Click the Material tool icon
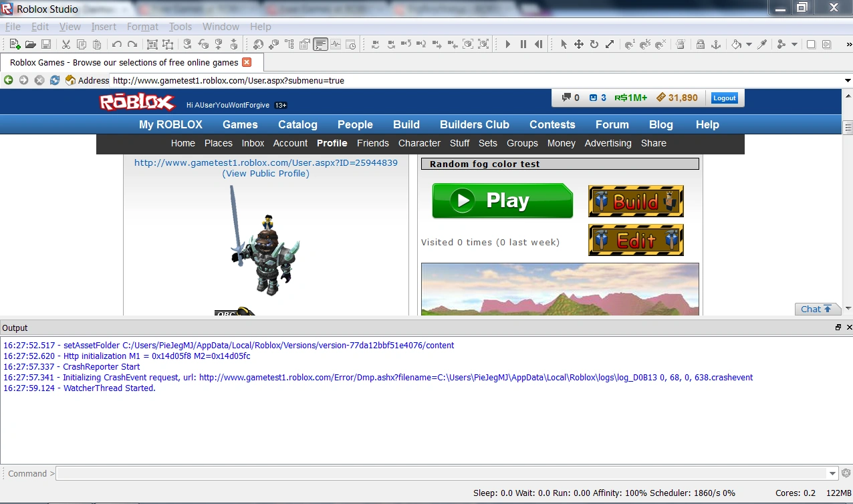 coord(781,44)
